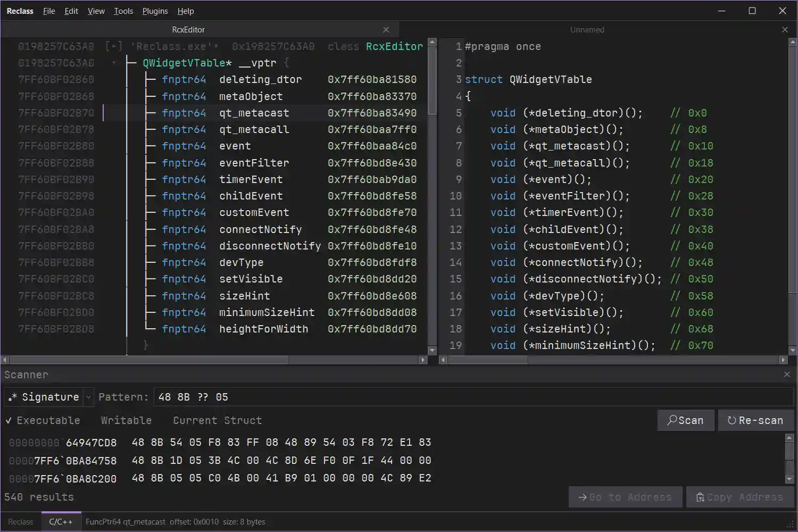Open the 'Reclass.exe' module dropdown arrow
This screenshot has height=532, width=798.
pos(217,46)
